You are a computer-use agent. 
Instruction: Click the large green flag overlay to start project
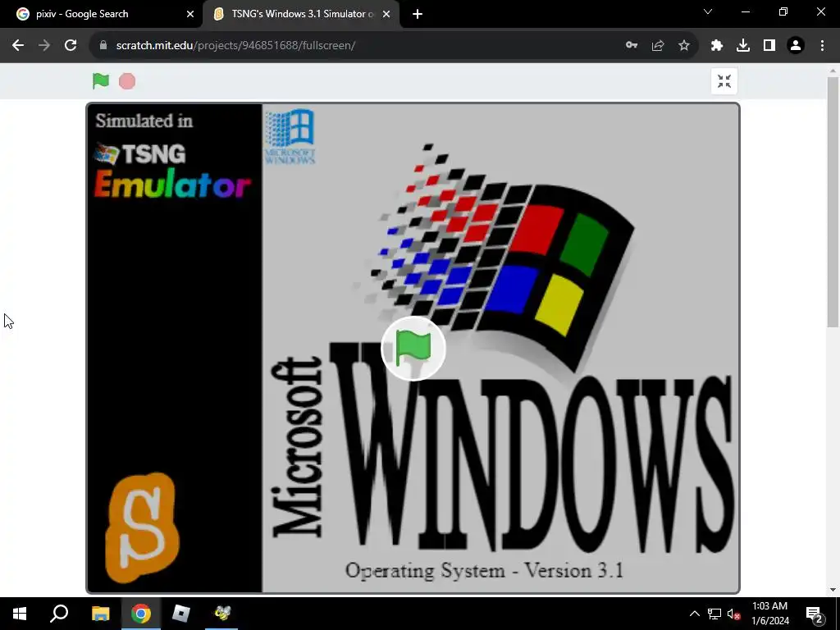413,349
